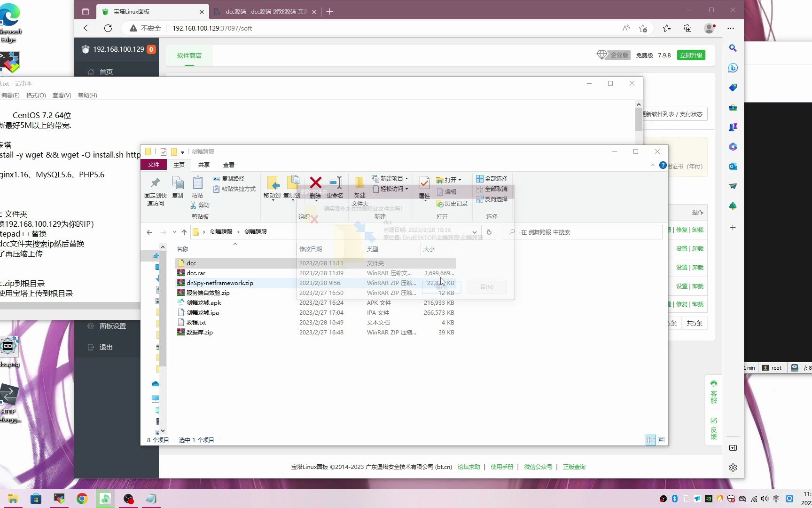Select the dcc.rar file

point(315,273)
